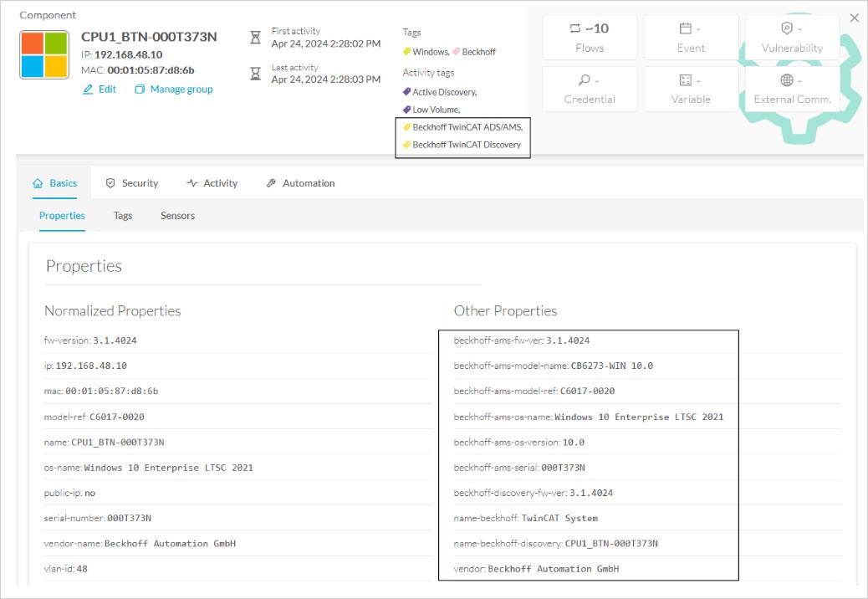Select the Windows tag label
This screenshot has height=599, width=868.
tap(431, 52)
